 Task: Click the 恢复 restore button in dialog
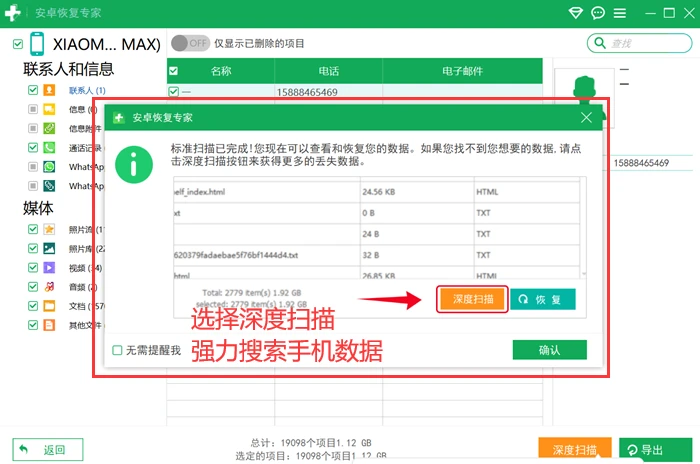pos(542,299)
